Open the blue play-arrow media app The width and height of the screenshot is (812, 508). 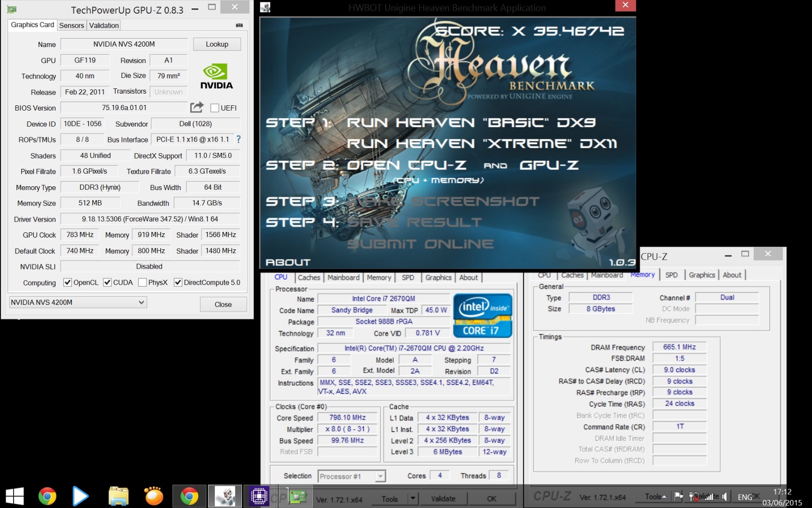[80, 496]
